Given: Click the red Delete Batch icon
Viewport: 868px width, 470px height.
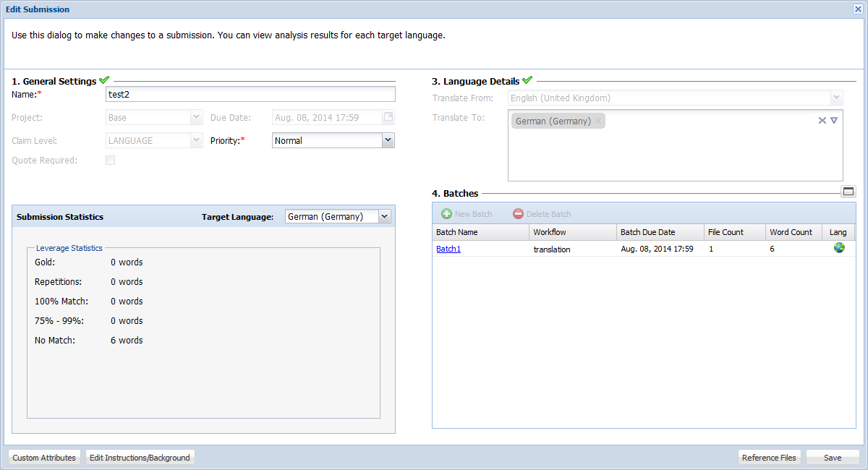Looking at the screenshot, I should [x=518, y=214].
